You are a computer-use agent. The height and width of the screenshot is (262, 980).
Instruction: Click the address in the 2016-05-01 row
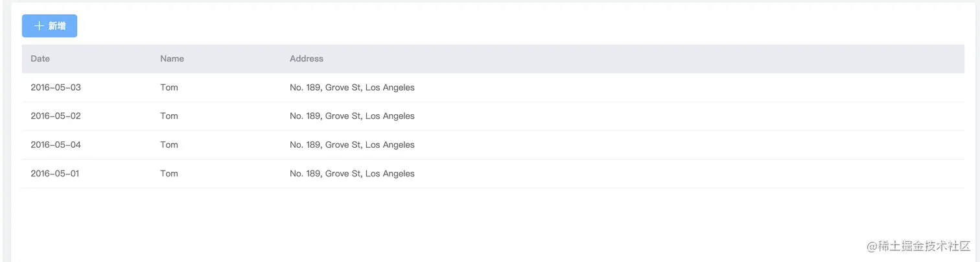pyautogui.click(x=352, y=174)
